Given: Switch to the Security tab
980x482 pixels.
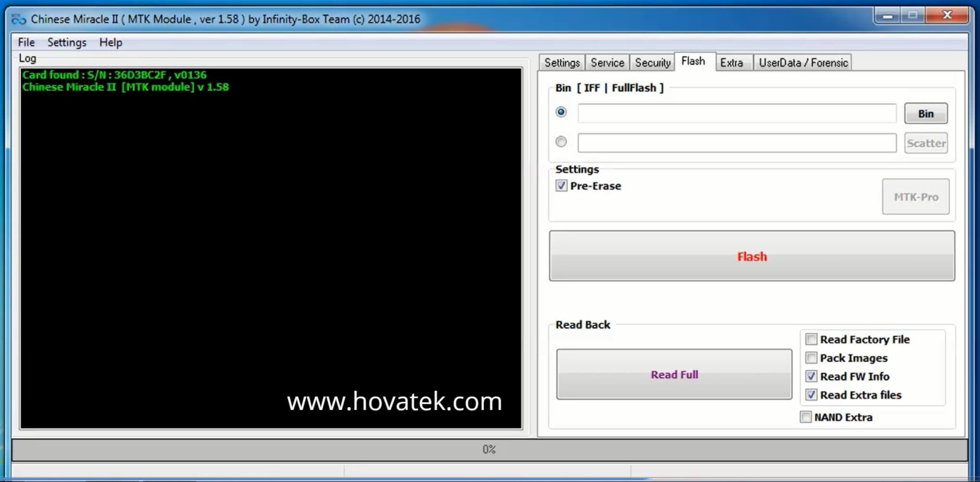Looking at the screenshot, I should (x=652, y=62).
